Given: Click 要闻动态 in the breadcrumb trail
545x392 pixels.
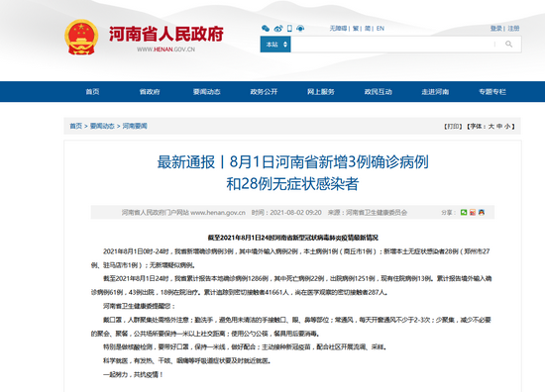Looking at the screenshot, I should click(102, 126).
